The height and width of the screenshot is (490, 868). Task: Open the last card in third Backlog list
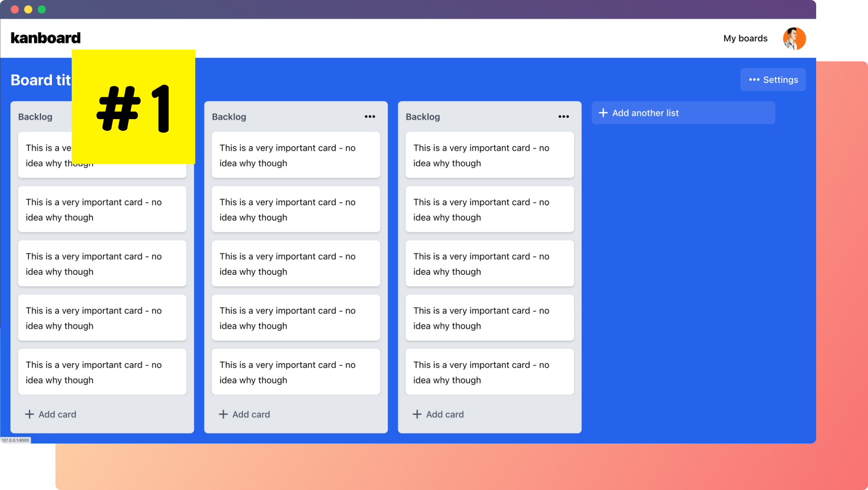pyautogui.click(x=489, y=372)
